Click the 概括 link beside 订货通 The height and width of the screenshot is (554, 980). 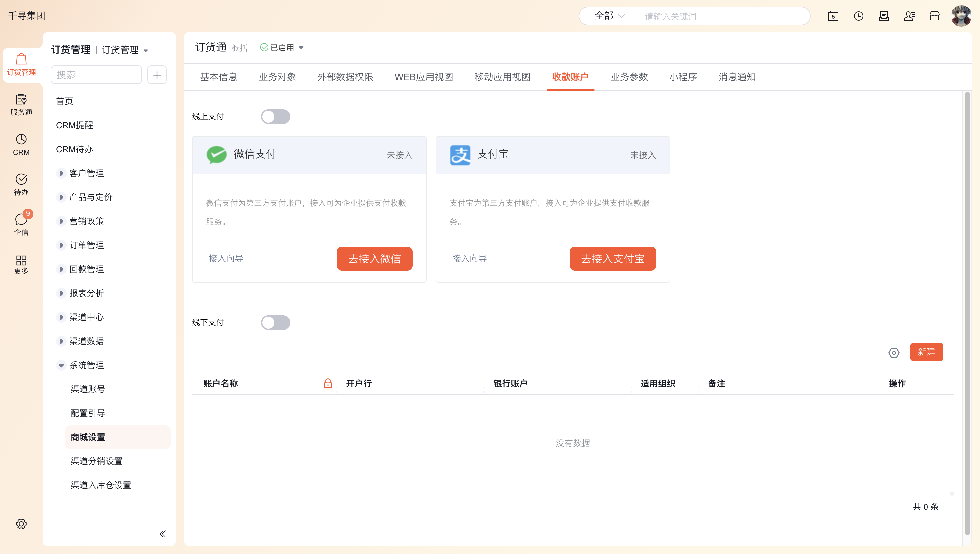pos(239,48)
